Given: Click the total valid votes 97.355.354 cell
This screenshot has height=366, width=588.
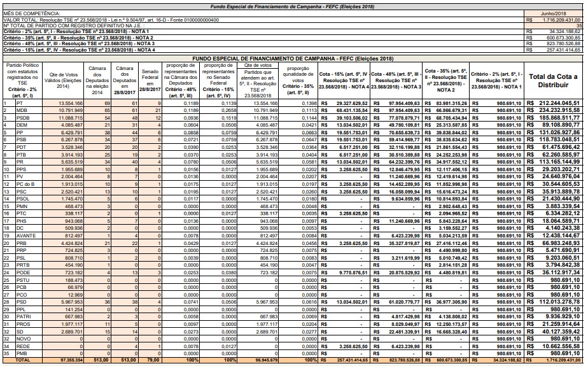Looking at the screenshot, I should pyautogui.click(x=64, y=360).
